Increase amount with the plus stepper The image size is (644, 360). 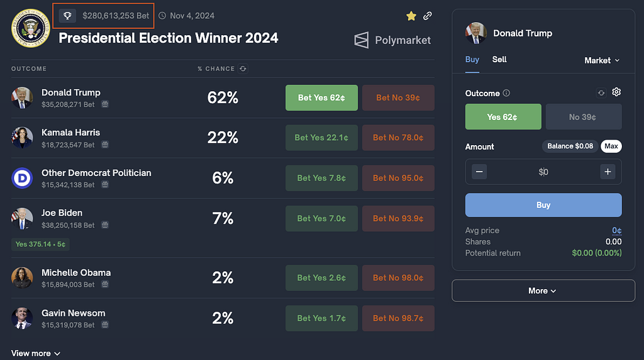click(x=608, y=172)
